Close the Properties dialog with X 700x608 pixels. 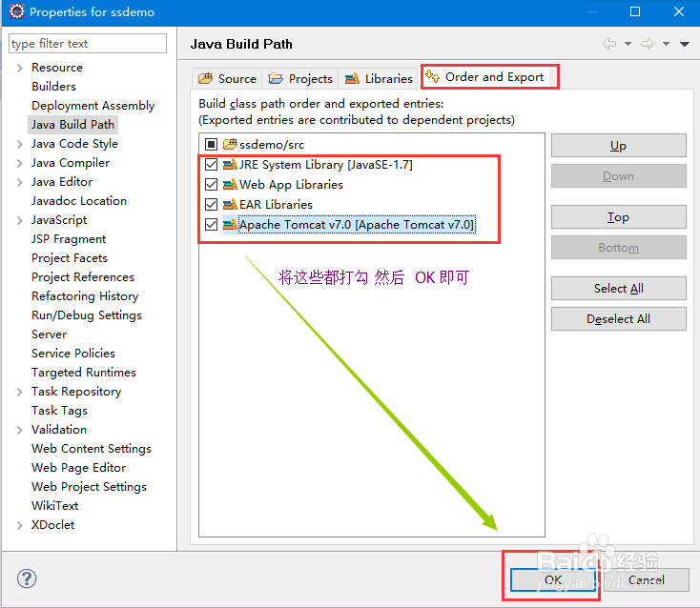click(x=679, y=11)
